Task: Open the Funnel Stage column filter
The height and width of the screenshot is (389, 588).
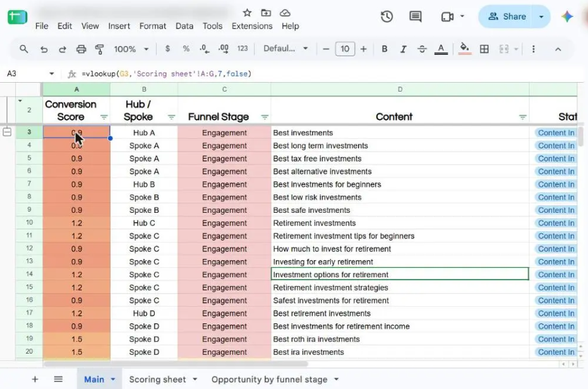Action: coord(265,117)
